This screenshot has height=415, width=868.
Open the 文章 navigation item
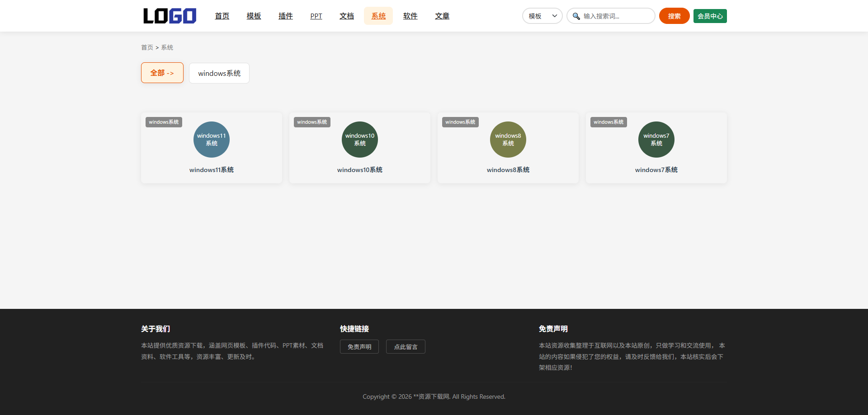(x=442, y=16)
